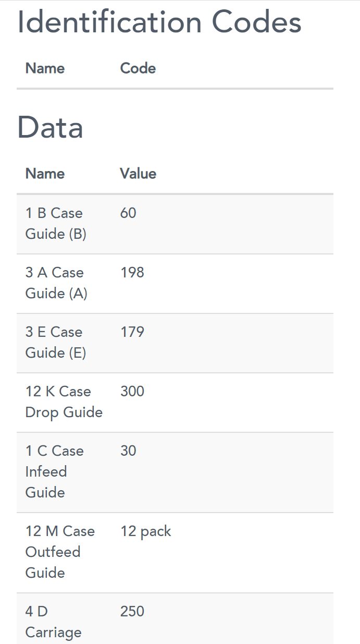
Task: Click the Value column header
Action: click(138, 174)
